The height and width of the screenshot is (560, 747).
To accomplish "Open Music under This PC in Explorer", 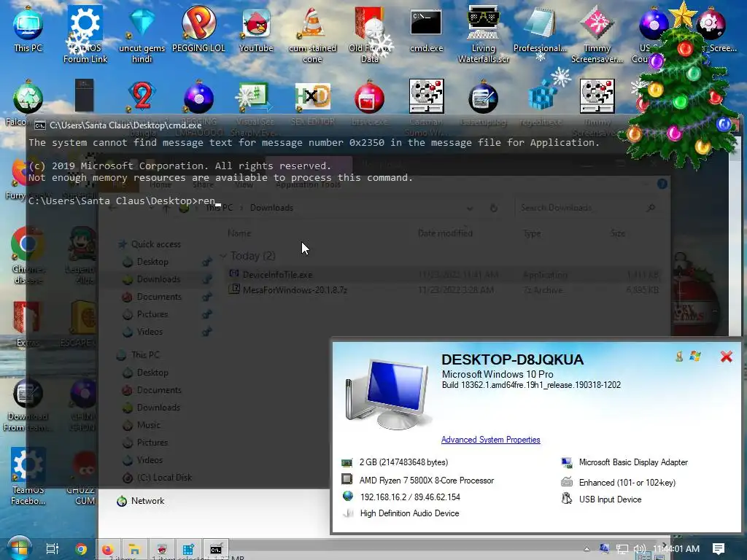I will coord(149,425).
